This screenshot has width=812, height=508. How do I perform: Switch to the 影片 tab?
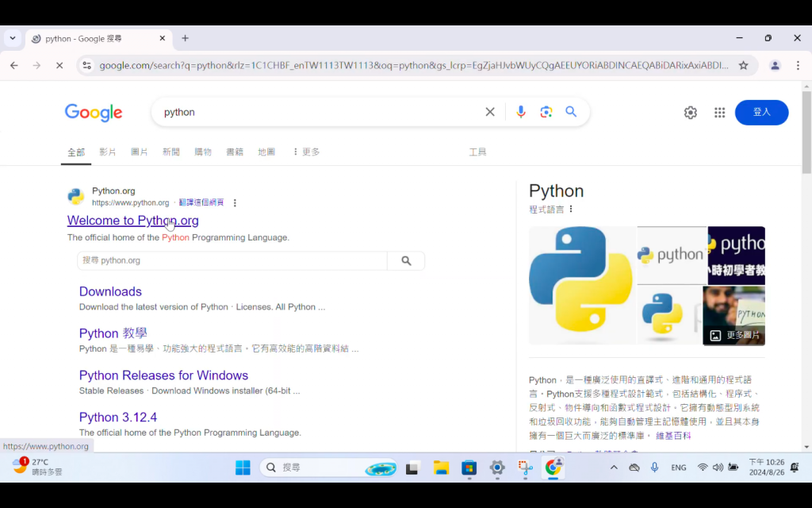tap(108, 152)
